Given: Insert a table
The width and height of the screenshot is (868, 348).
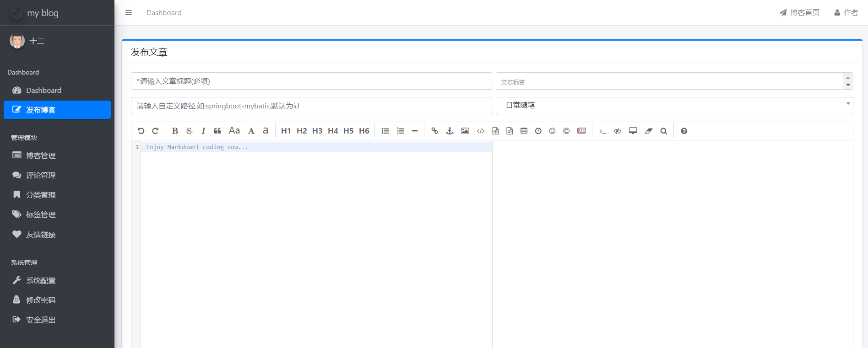Looking at the screenshot, I should tap(524, 131).
